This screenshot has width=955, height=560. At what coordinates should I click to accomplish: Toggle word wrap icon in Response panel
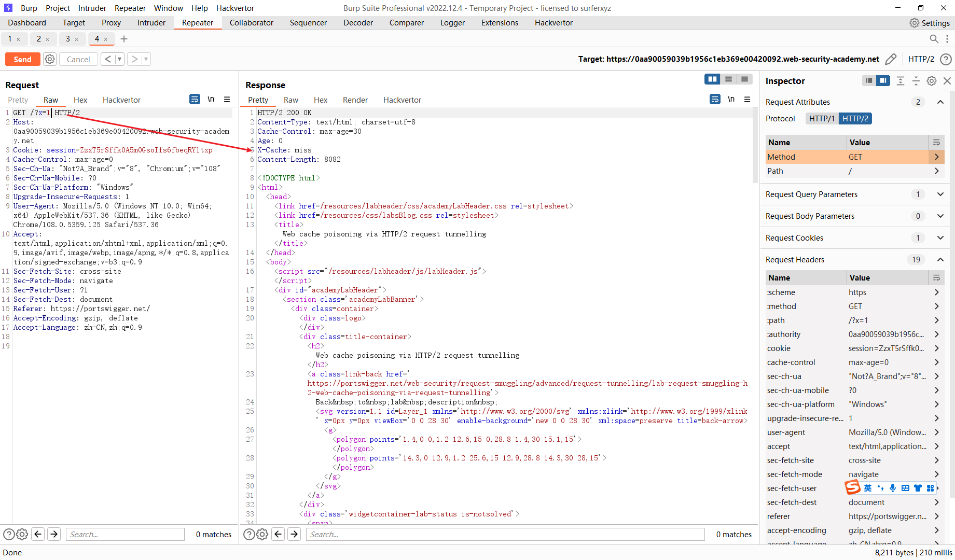pos(715,99)
